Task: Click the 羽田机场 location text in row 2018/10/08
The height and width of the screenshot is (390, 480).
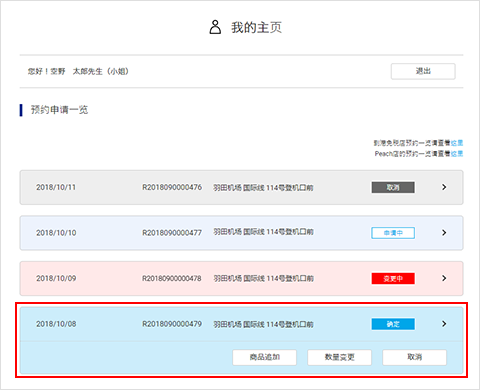Action: tap(263, 324)
